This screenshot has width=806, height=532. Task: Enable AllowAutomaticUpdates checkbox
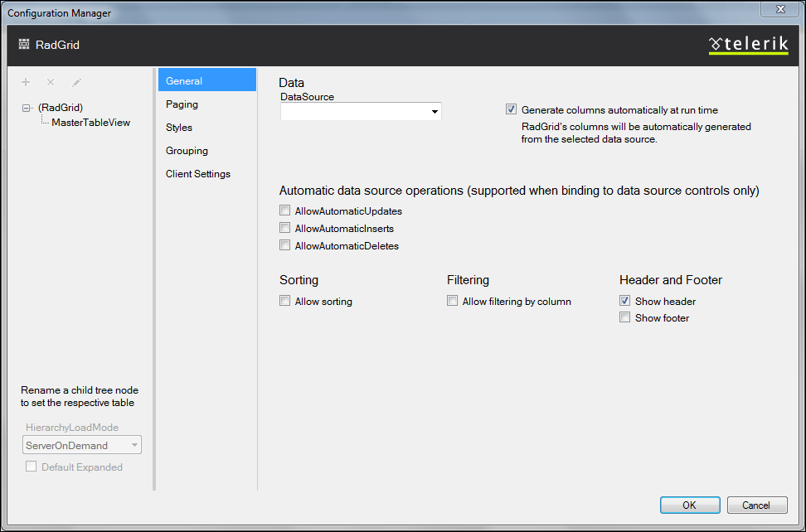284,210
